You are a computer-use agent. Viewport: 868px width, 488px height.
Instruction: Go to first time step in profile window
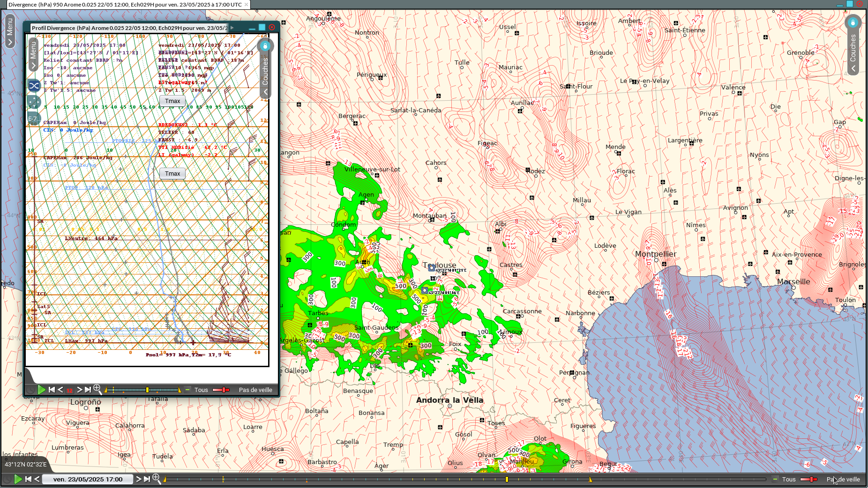pyautogui.click(x=52, y=390)
